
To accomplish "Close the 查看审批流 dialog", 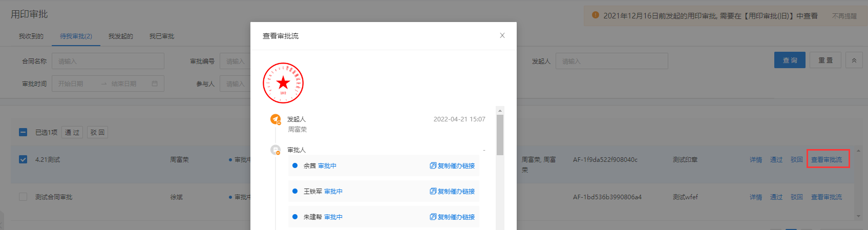I will point(502,35).
